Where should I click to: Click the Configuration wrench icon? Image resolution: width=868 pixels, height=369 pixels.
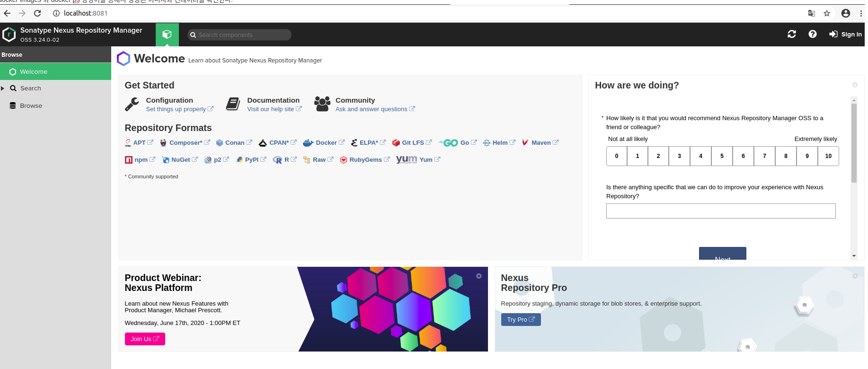click(132, 104)
